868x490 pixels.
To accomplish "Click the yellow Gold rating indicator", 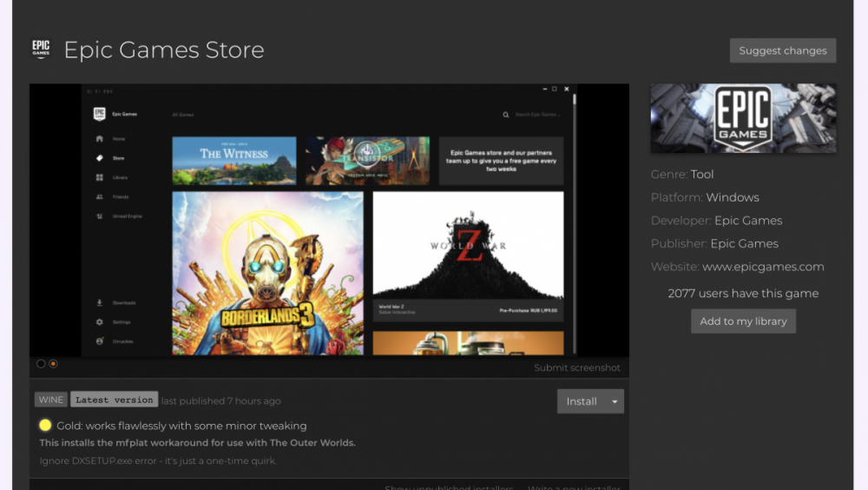I will click(45, 426).
